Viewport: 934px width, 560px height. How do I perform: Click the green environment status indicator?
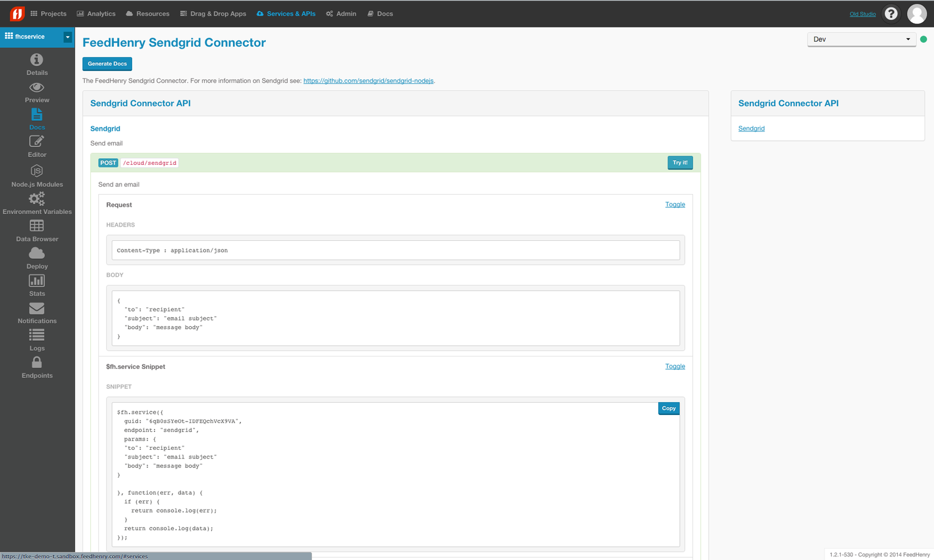click(923, 39)
